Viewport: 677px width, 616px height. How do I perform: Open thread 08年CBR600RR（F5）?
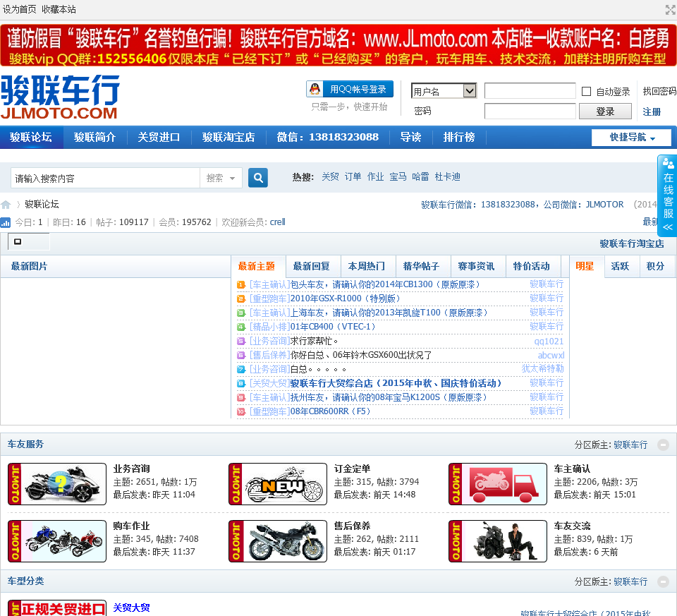click(x=330, y=411)
